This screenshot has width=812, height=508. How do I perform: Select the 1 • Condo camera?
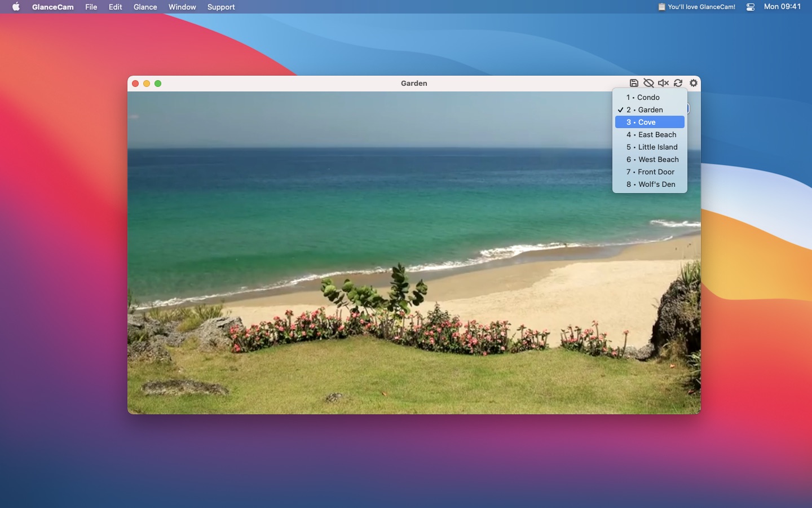(x=650, y=97)
